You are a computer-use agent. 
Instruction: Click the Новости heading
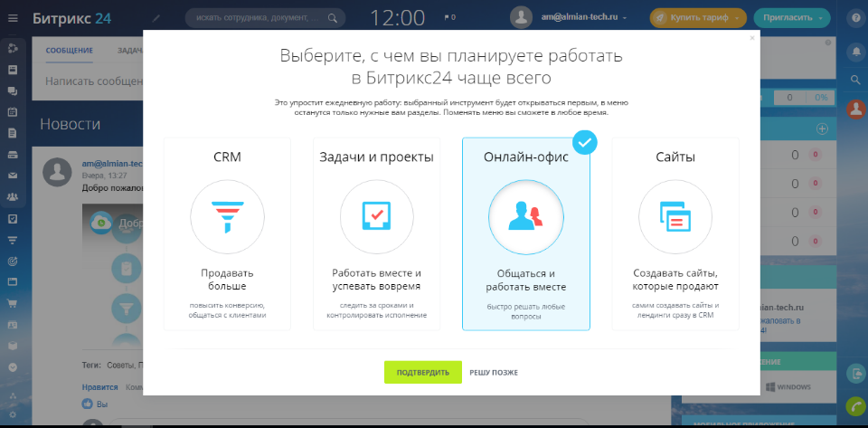pyautogui.click(x=71, y=123)
